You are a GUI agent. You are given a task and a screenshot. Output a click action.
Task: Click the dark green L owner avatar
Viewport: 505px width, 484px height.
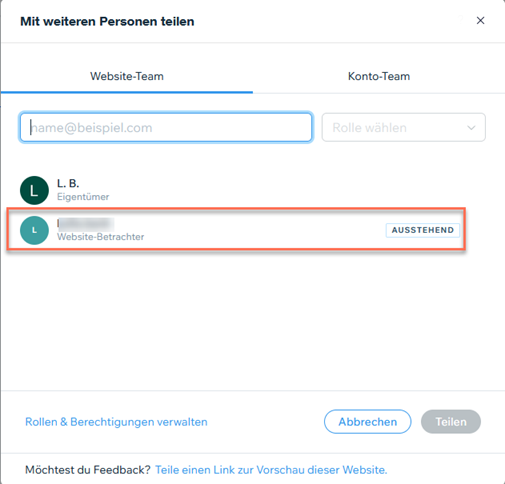[x=34, y=190]
